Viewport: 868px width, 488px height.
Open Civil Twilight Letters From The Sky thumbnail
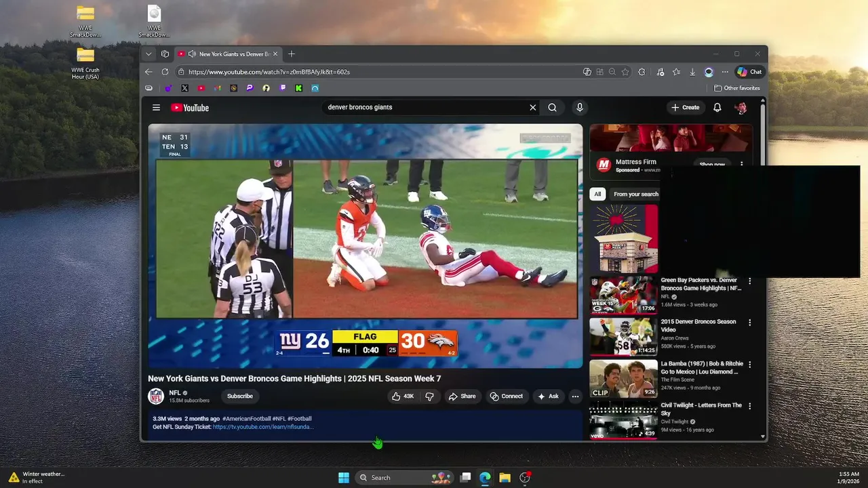pos(623,420)
